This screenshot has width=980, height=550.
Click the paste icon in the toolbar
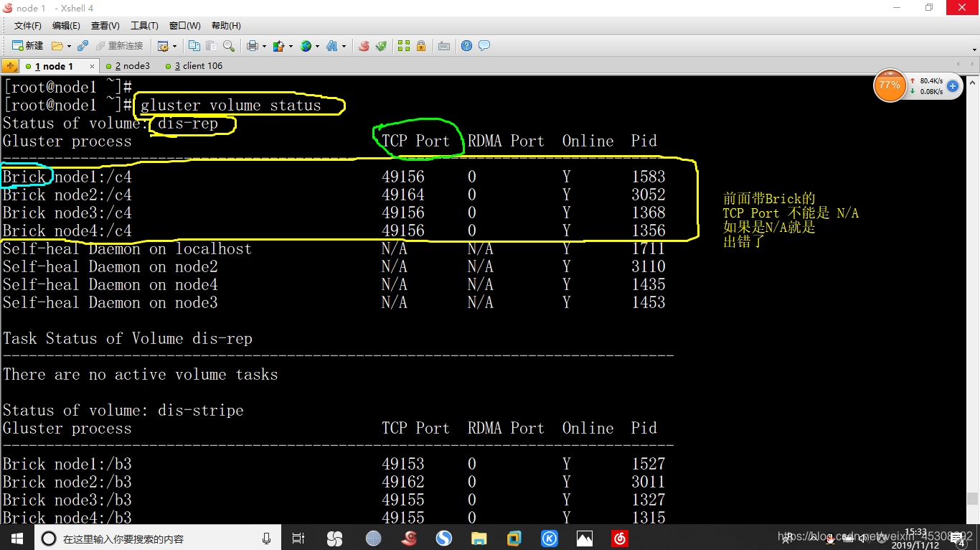pyautogui.click(x=211, y=46)
